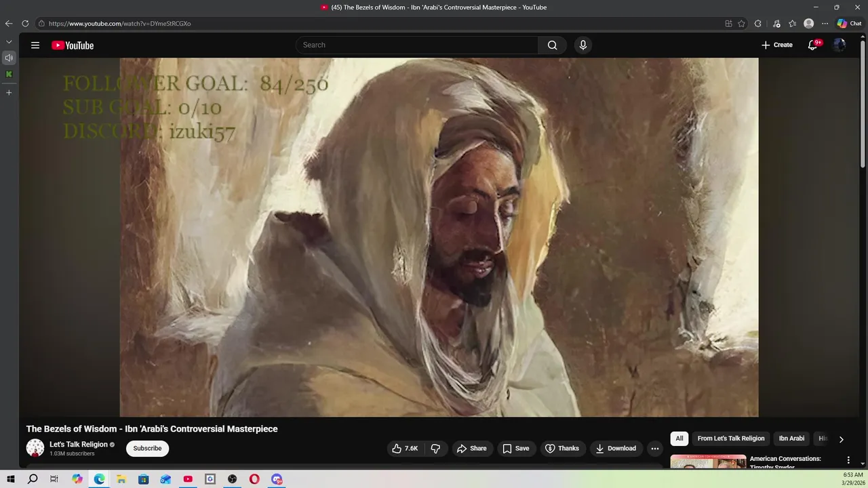868x488 pixels.
Task: Open Copilot Chat in browser toolbar
Action: coord(849,23)
